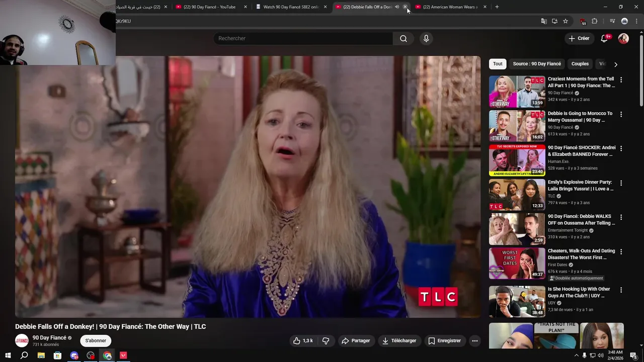Bookmark this page with the star icon
644x362 pixels.
[566, 21]
